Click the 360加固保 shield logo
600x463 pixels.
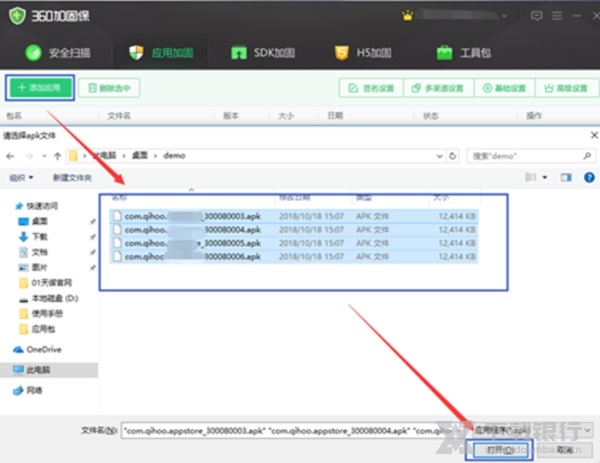[x=17, y=16]
